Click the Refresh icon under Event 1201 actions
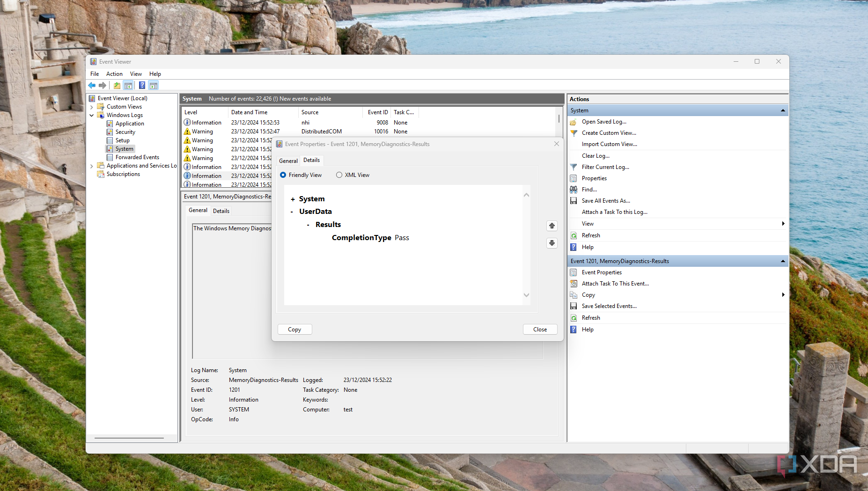 tap(574, 318)
